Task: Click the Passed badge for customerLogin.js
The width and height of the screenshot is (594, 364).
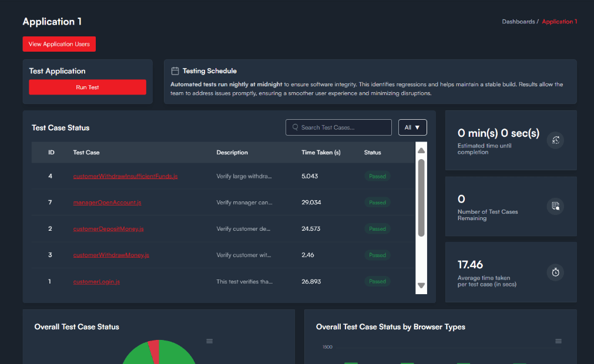Action: point(377,282)
